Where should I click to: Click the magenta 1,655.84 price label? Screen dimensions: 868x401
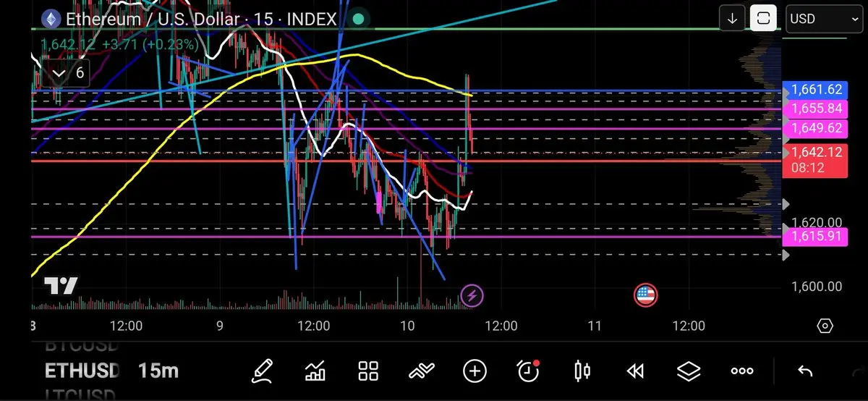click(817, 109)
